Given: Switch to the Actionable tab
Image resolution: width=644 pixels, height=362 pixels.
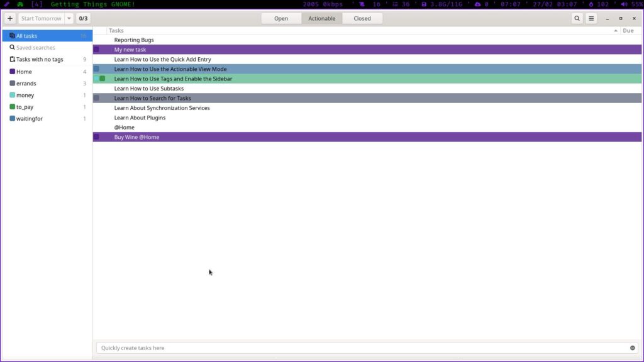Looking at the screenshot, I should pos(321,18).
